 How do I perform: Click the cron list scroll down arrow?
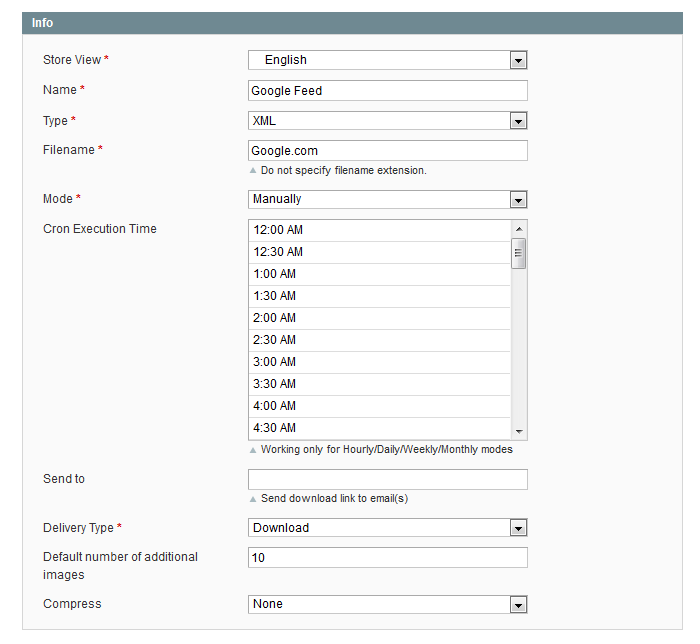(x=519, y=431)
